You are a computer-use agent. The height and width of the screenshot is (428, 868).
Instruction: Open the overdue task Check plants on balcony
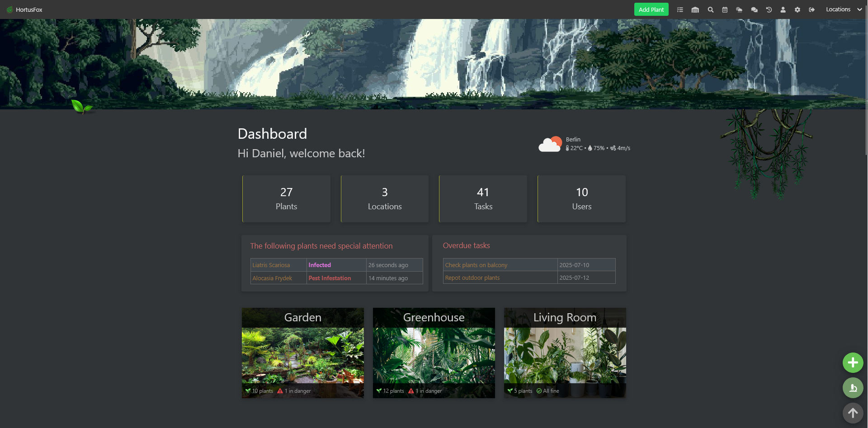click(x=476, y=265)
